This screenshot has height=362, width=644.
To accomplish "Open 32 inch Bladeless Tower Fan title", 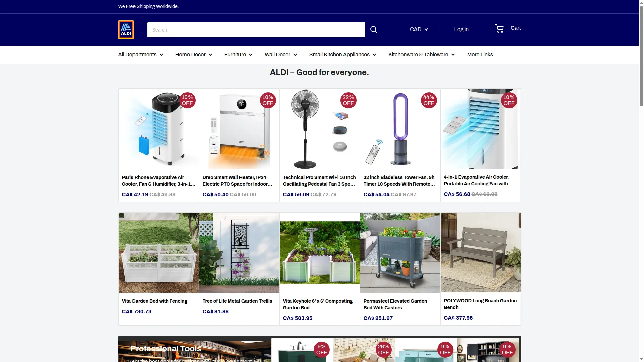I will (399, 181).
